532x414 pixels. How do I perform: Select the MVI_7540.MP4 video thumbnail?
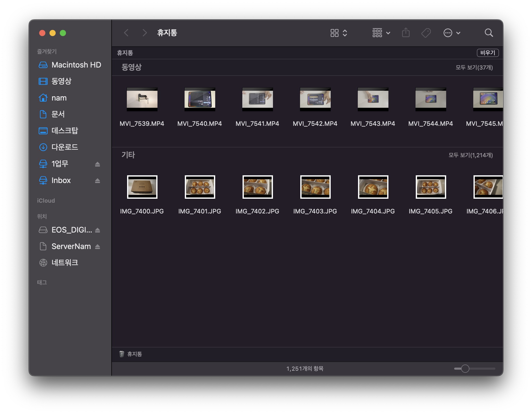200,99
